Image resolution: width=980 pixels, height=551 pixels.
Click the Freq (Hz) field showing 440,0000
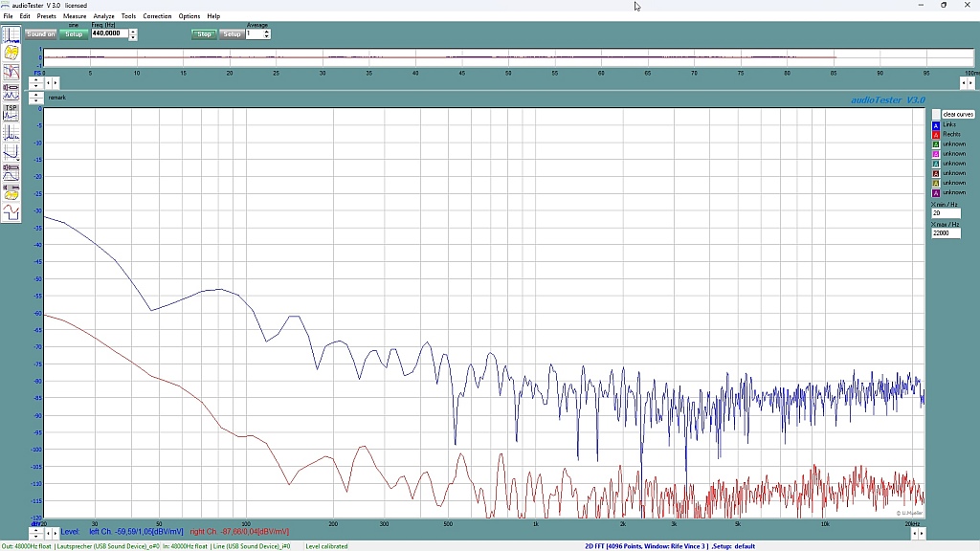(110, 33)
